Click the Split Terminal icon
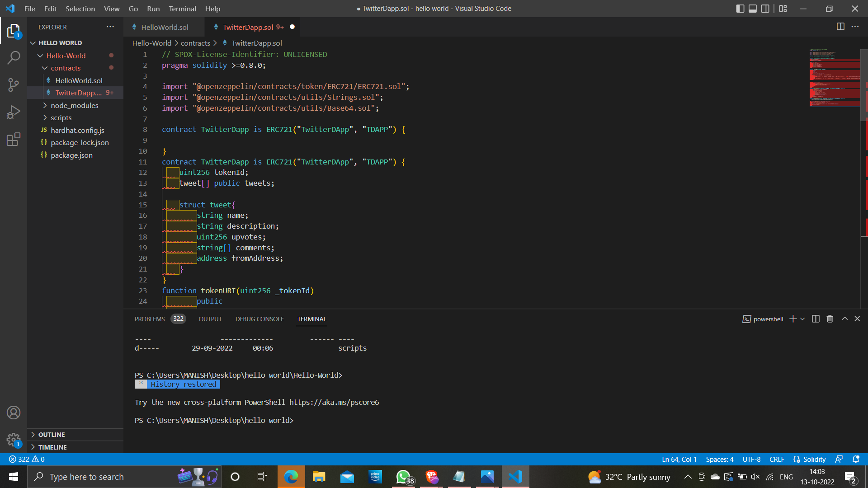 (816, 319)
